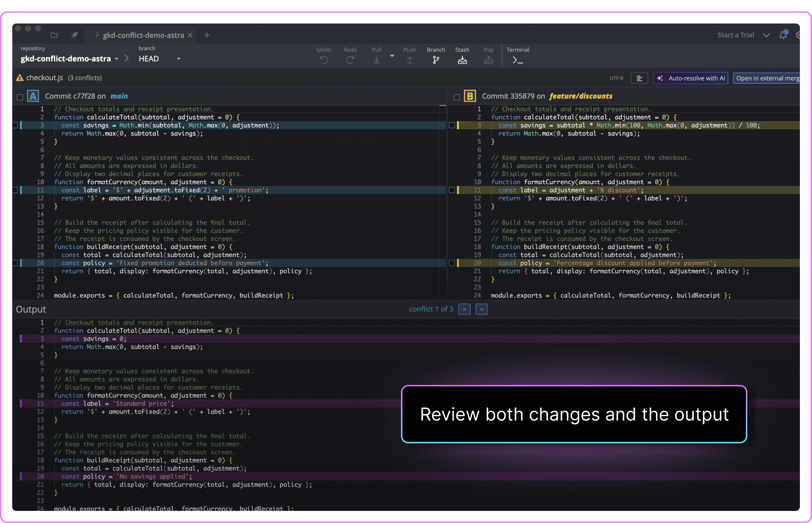
Task: Click the feature/discounts branch name
Action: coord(581,96)
